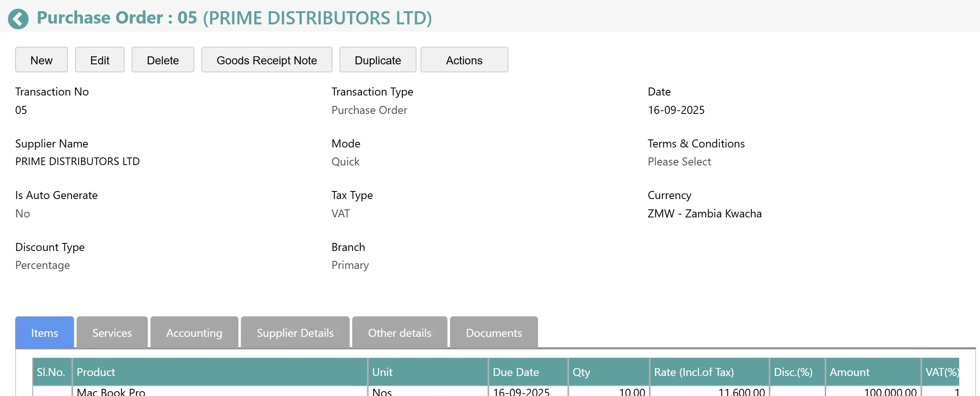
Task: Click the 11,600.00 rate cell
Action: point(710,391)
